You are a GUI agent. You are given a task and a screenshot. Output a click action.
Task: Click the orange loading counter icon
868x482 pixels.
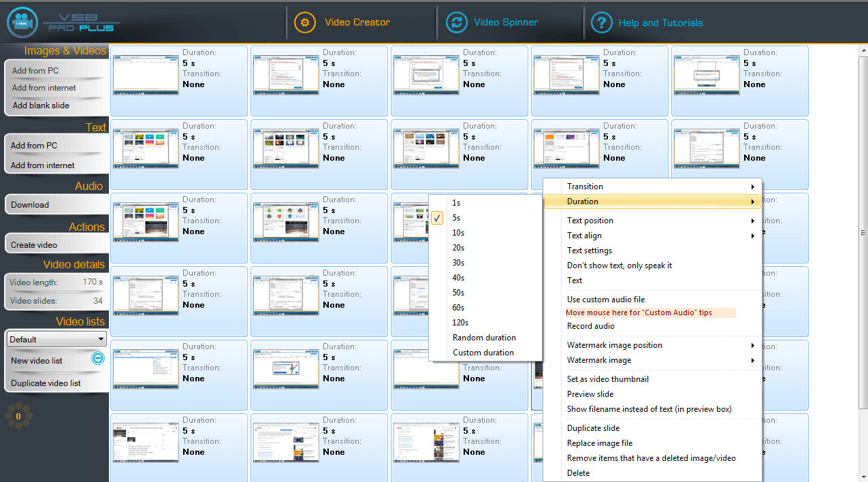point(18,416)
